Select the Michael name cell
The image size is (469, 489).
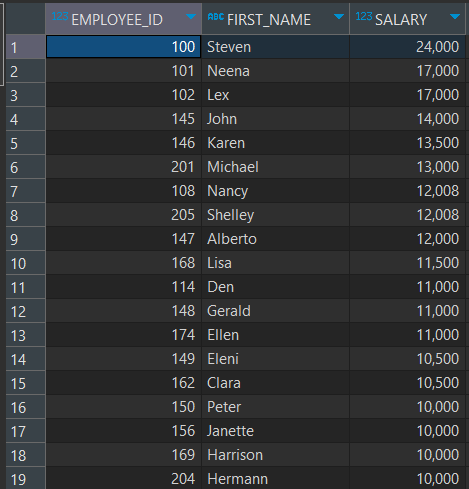[x=276, y=167]
